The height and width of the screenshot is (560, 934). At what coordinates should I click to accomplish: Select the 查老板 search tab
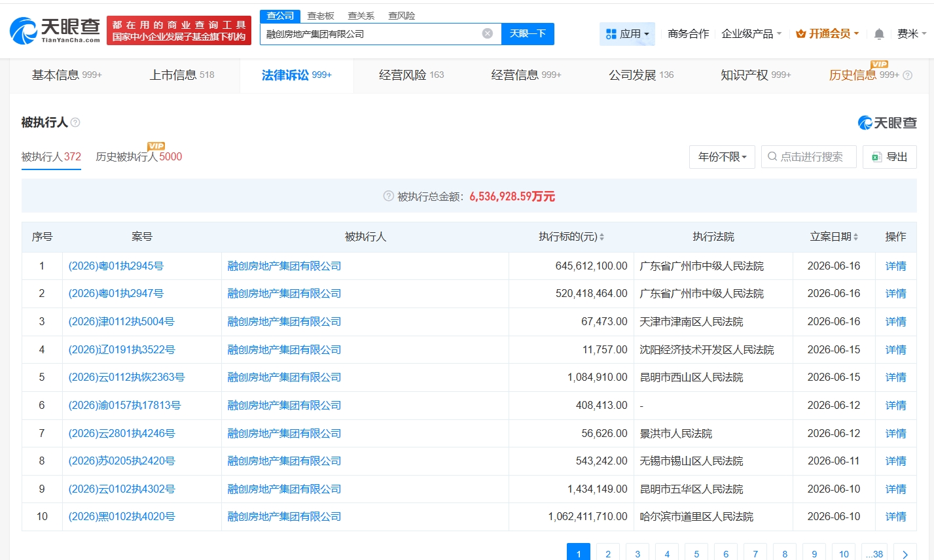pyautogui.click(x=321, y=16)
